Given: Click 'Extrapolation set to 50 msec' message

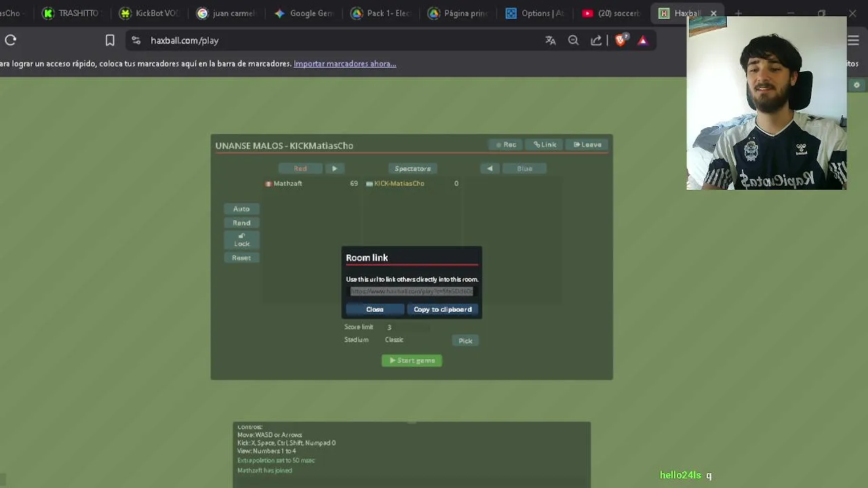Looking at the screenshot, I should pos(276,460).
